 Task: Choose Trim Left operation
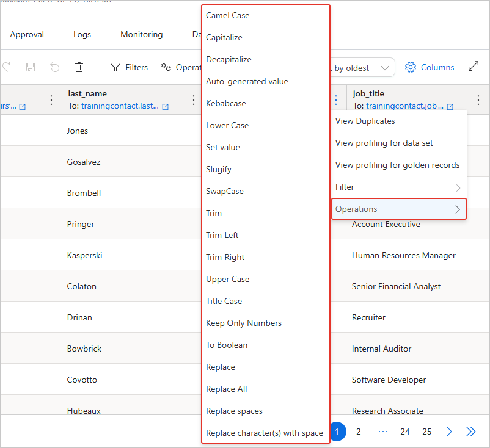(x=266, y=235)
